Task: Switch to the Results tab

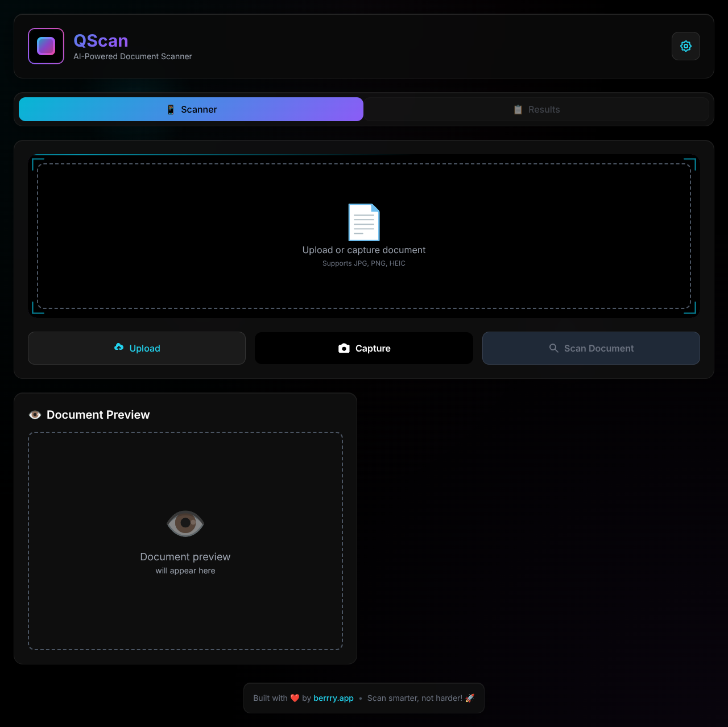Action: 537,109
